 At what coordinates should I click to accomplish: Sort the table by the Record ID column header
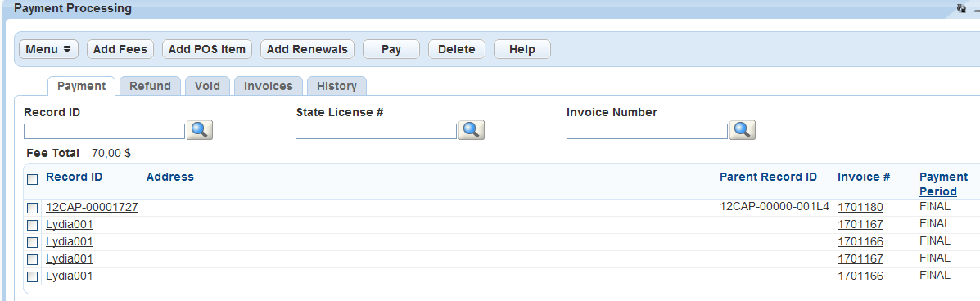[x=75, y=177]
